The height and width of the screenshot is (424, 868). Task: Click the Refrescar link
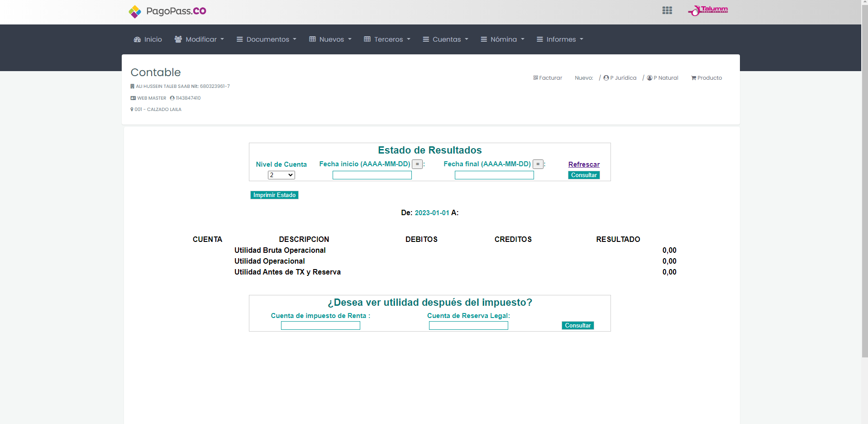(x=584, y=164)
